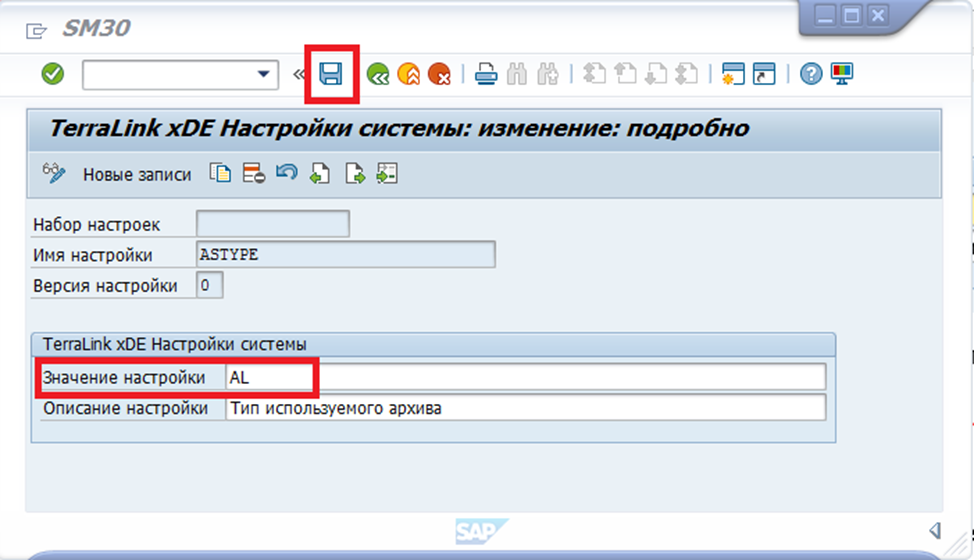Click the Create New Session icon
This screenshot has height=560, width=974.
pyautogui.click(x=734, y=74)
